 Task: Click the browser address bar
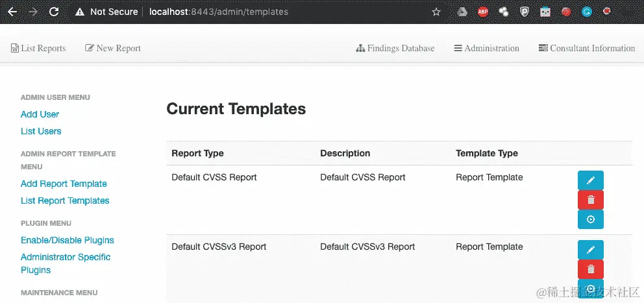(260, 12)
